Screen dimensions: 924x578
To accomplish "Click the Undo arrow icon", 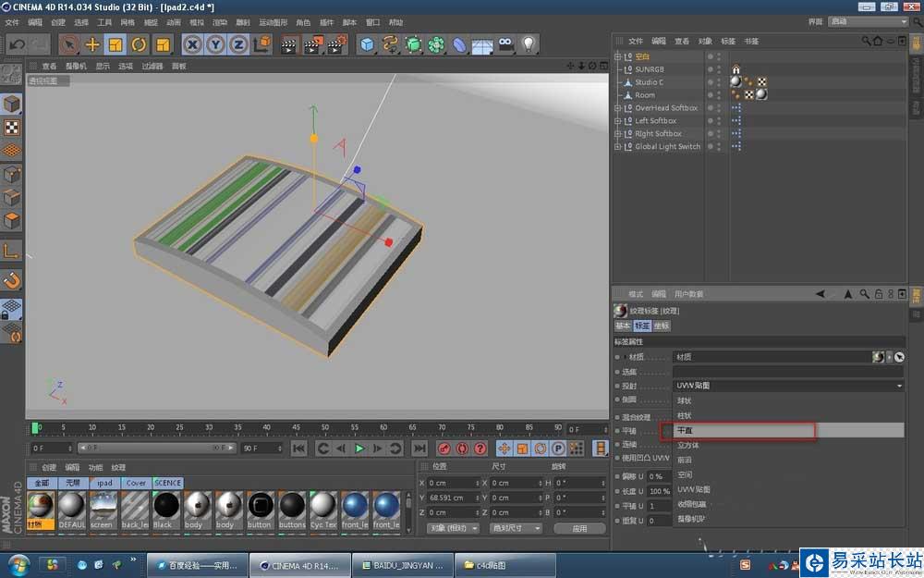I will tap(18, 43).
